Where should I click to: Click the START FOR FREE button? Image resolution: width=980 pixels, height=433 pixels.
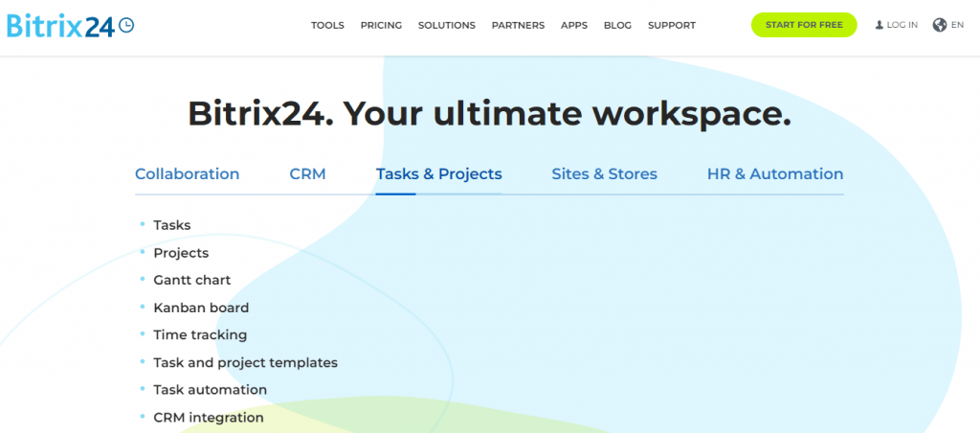click(804, 25)
